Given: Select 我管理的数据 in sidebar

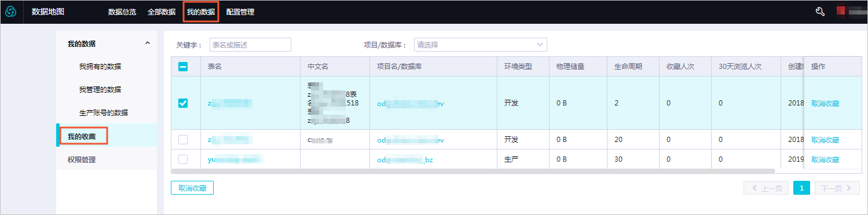Looking at the screenshot, I should (x=100, y=90).
